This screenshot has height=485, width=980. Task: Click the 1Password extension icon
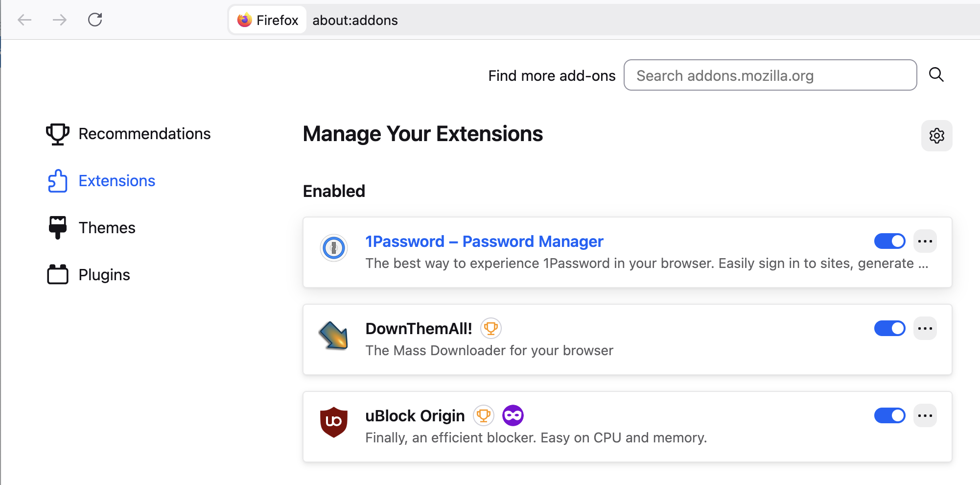(x=333, y=247)
